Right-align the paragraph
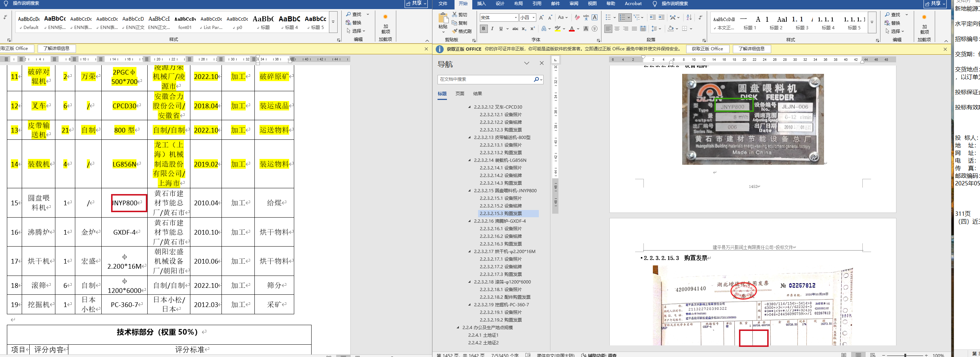 626,29
